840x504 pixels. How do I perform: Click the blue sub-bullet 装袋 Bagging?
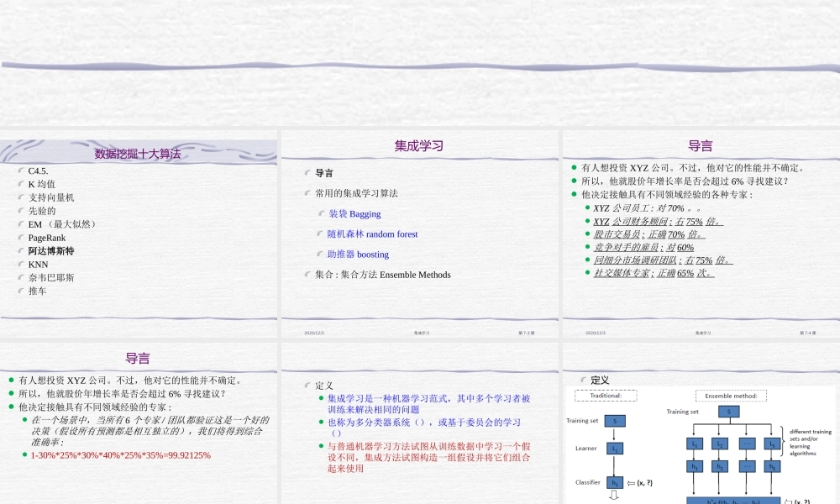pos(354,213)
